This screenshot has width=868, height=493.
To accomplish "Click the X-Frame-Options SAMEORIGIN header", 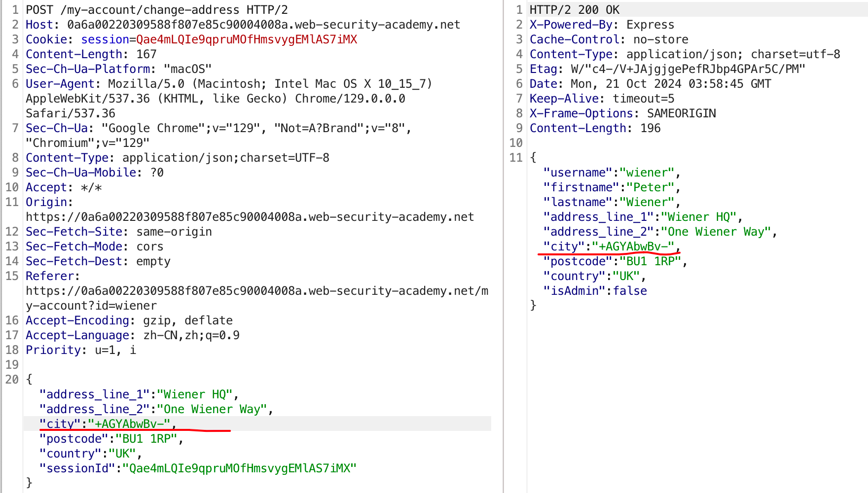I will tap(623, 113).
